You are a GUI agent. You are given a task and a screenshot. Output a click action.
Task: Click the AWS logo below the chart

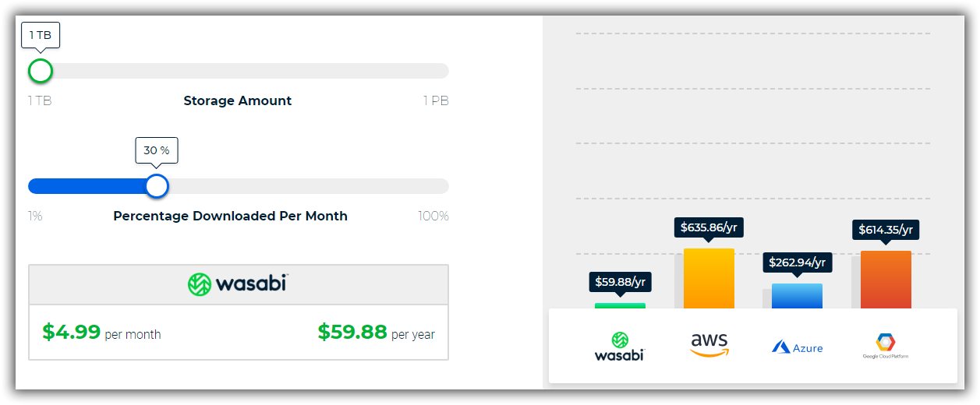click(709, 344)
